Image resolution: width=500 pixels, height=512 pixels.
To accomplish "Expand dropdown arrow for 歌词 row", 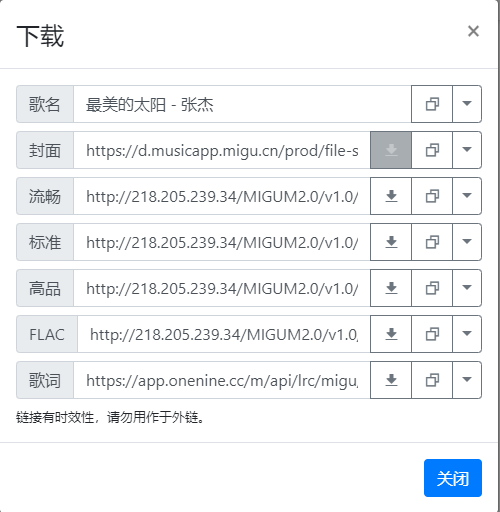I will tap(467, 380).
